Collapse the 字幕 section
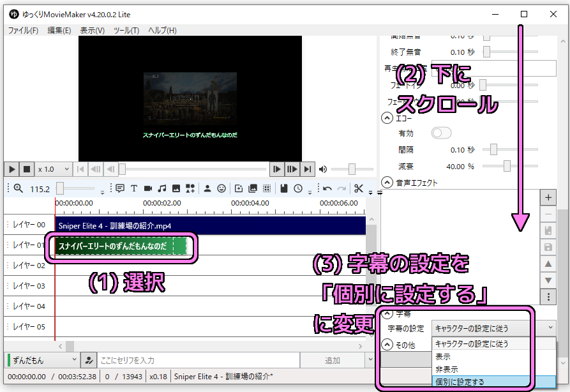Screen dimensions: 570x392 (387, 313)
